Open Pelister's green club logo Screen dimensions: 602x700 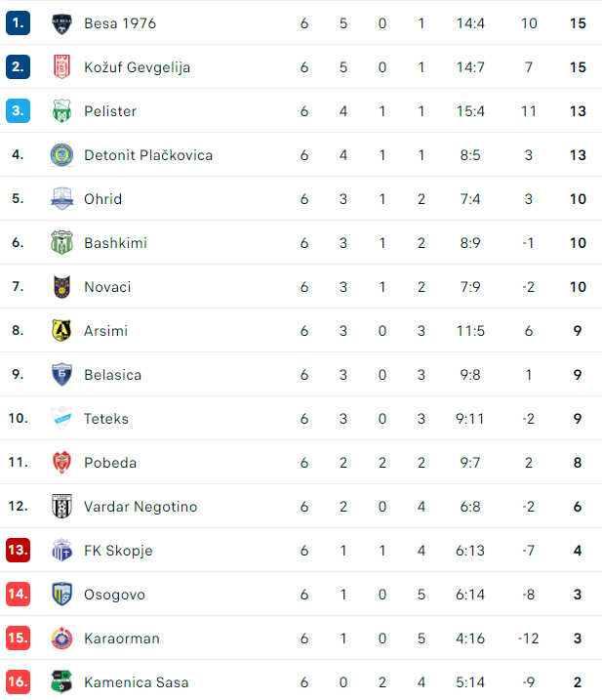pos(61,111)
